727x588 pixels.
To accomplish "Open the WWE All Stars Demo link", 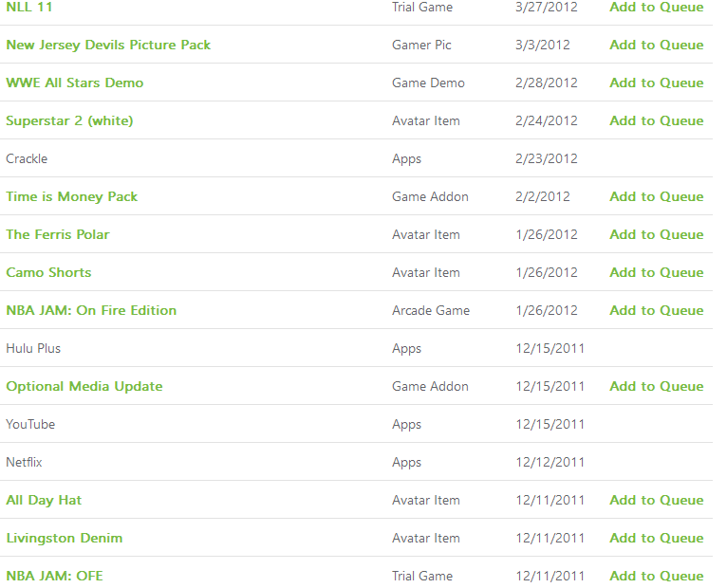I will 75,83.
